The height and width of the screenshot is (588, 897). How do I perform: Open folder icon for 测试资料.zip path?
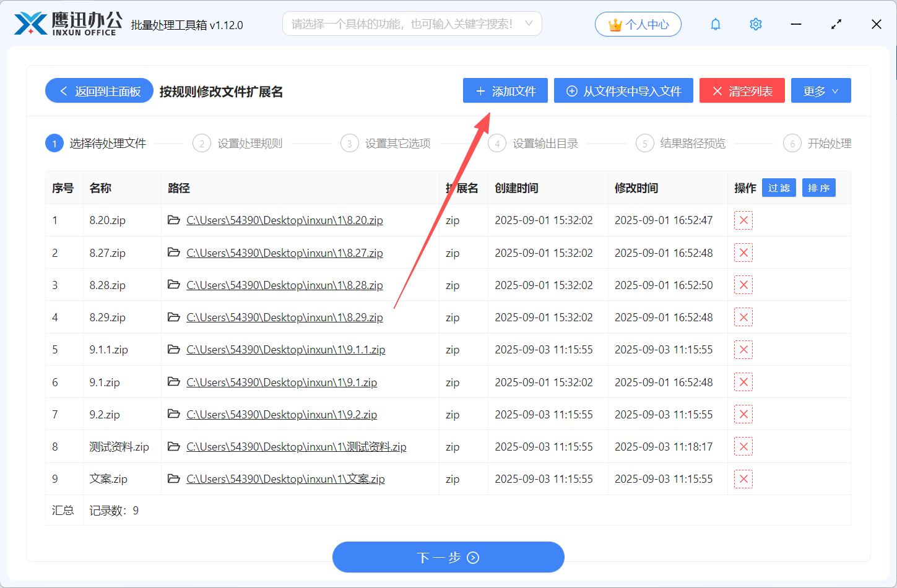tap(174, 446)
